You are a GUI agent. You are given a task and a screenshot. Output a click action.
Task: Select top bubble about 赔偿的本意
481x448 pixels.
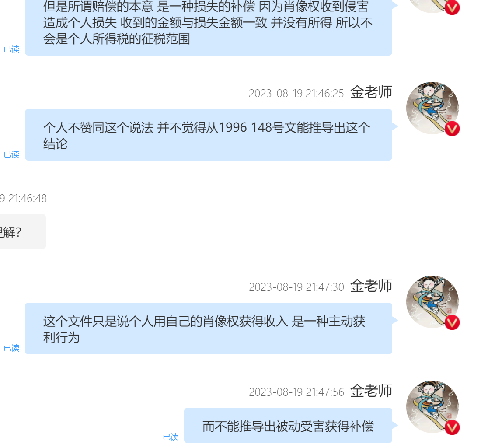209,28
